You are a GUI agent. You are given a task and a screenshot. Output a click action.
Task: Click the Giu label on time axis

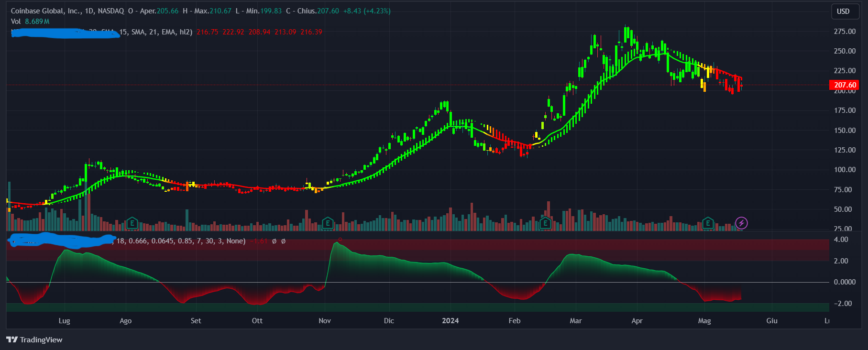tap(772, 321)
